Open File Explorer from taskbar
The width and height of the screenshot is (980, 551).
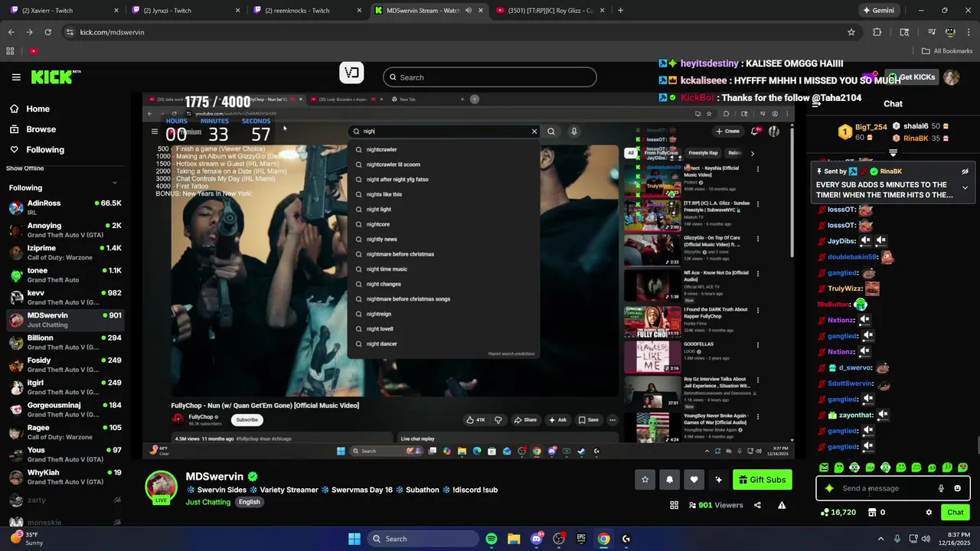(x=514, y=539)
